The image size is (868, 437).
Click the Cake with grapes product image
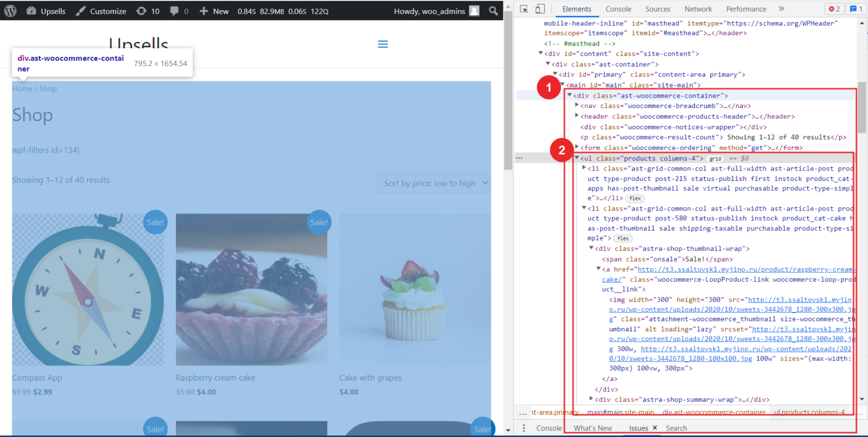click(x=415, y=289)
